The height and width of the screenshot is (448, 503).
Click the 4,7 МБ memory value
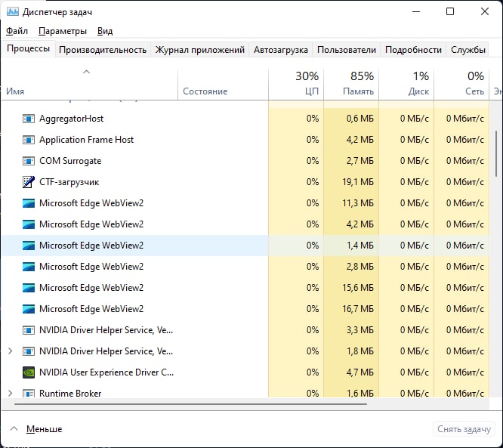pos(360,372)
